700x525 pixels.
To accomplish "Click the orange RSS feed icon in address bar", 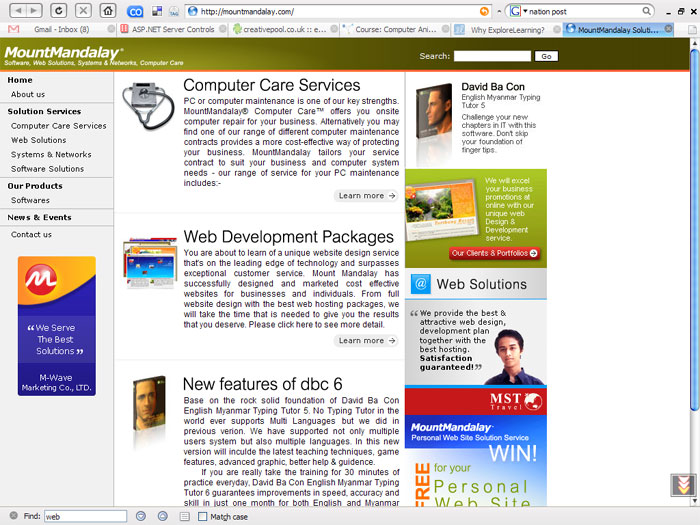I will pyautogui.click(x=484, y=11).
